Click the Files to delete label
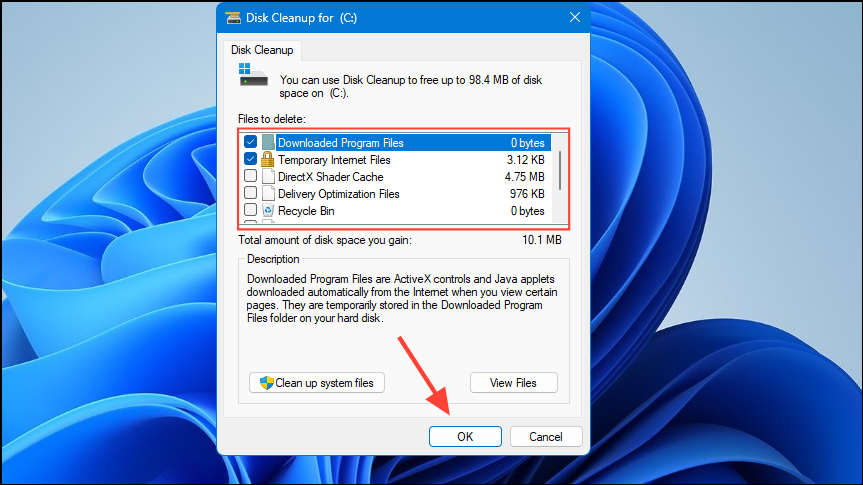 pyautogui.click(x=272, y=119)
